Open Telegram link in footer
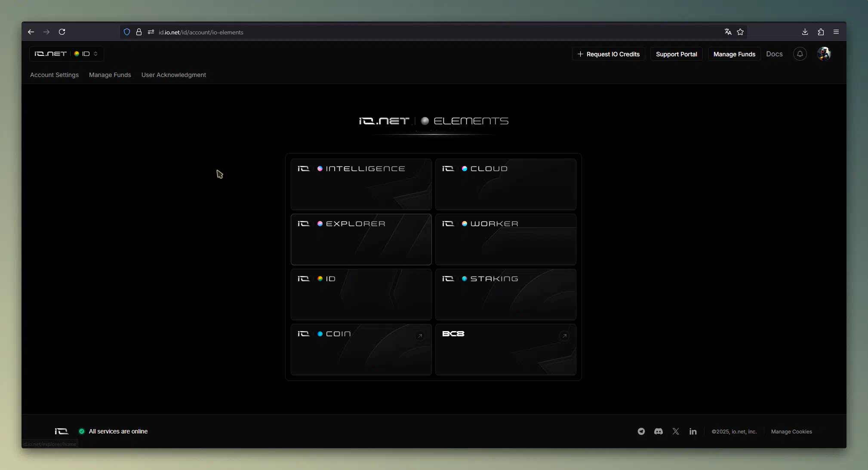 click(x=641, y=431)
